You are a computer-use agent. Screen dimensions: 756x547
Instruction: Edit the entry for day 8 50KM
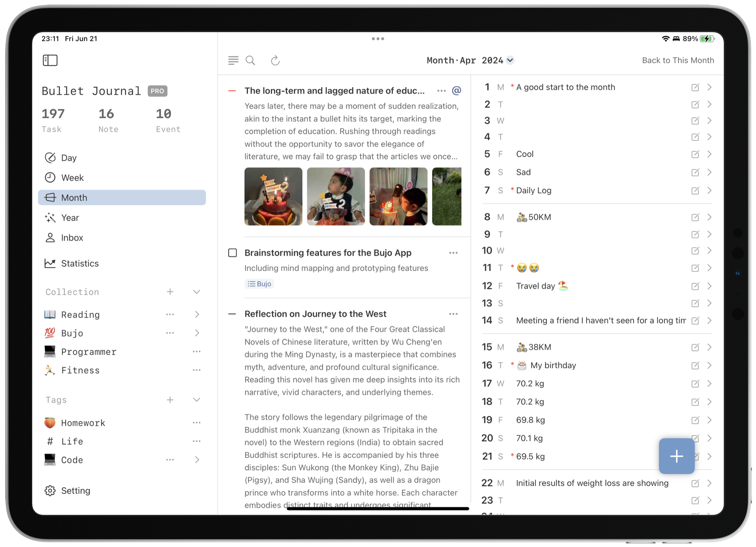tap(695, 217)
